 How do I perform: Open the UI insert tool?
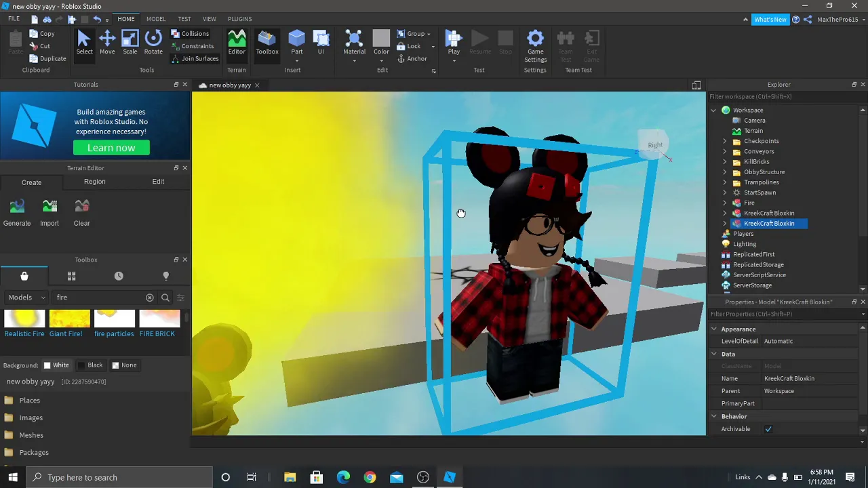click(321, 43)
